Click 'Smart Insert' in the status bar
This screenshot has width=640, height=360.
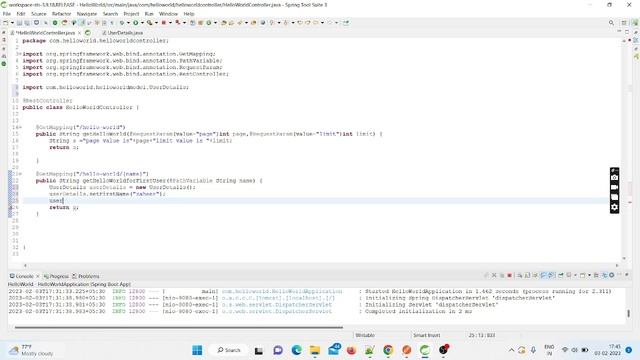[x=427, y=335]
